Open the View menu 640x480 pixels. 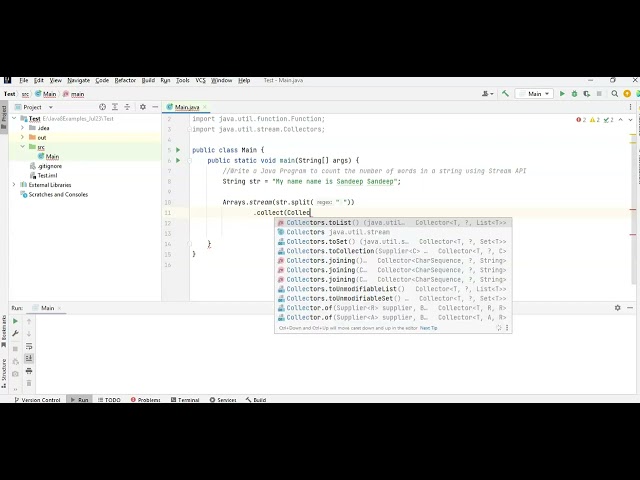point(56,80)
